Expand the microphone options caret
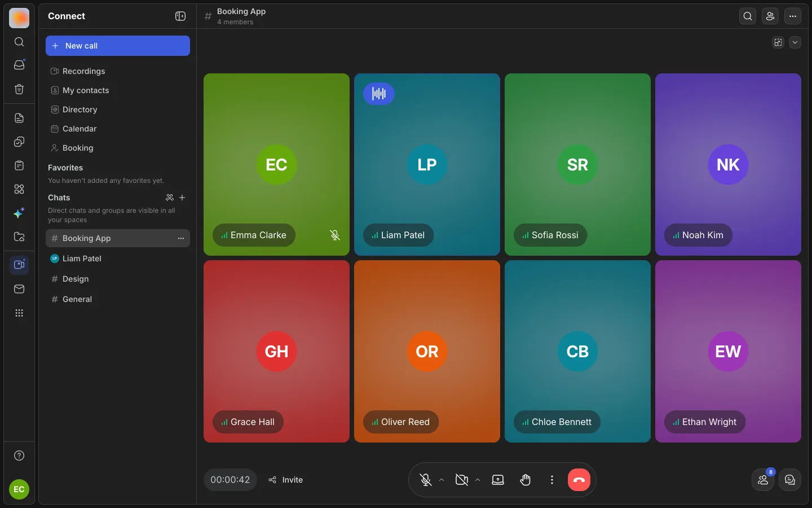Viewport: 812px width, 508px height. (442, 480)
